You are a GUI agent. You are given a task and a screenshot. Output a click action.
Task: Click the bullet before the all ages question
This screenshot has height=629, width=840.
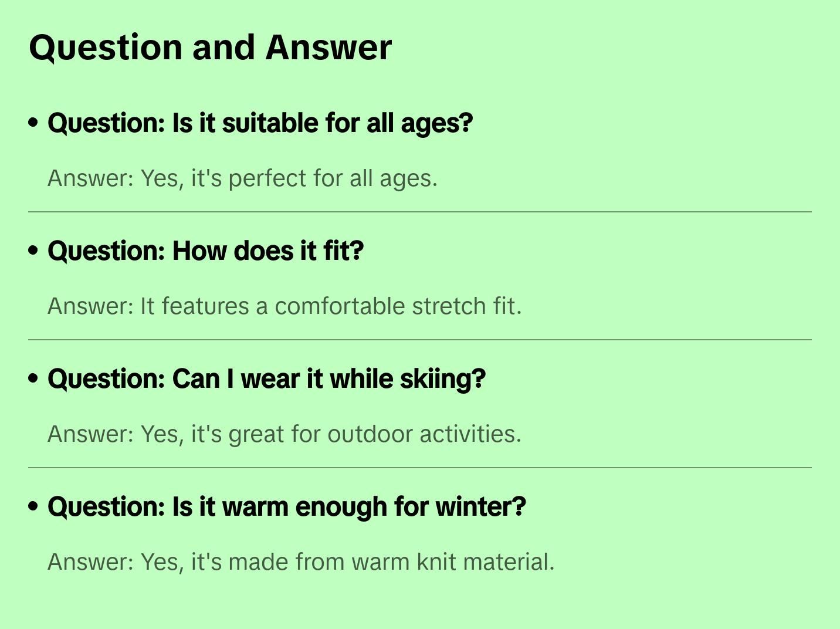point(33,123)
